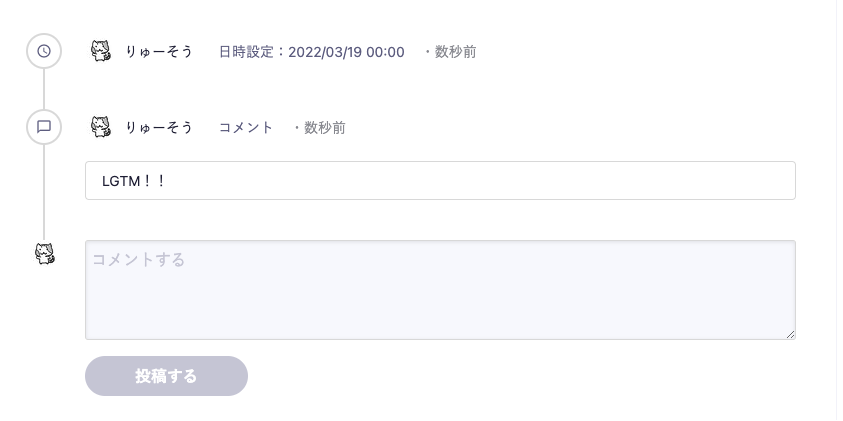Click the vertical scrollbar track at the right edge

839,210
